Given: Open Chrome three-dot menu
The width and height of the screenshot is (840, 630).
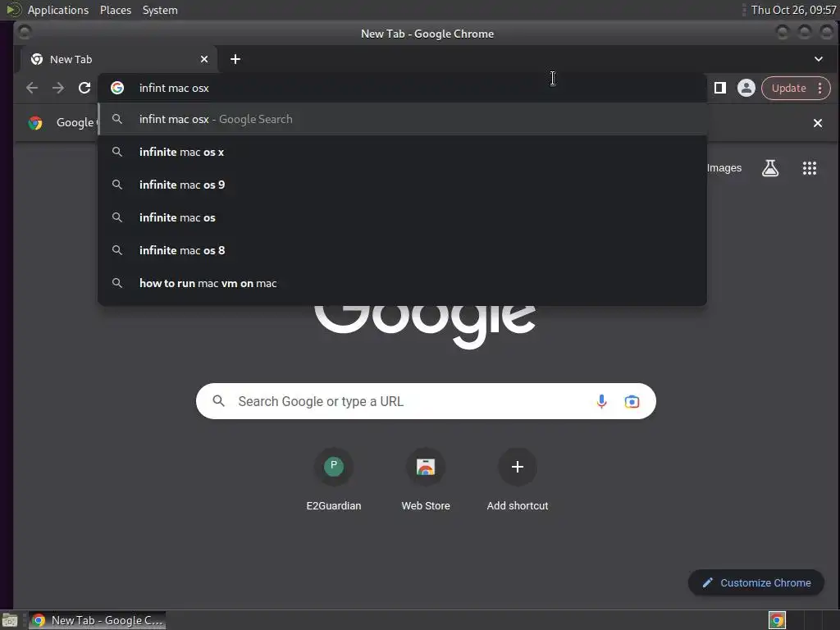Looking at the screenshot, I should [x=820, y=88].
